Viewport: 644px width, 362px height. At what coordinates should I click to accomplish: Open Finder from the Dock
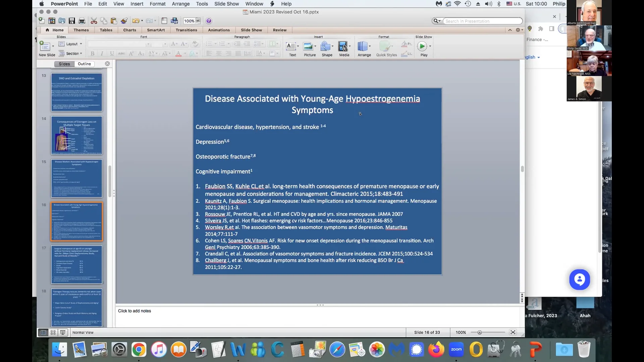tap(60, 350)
